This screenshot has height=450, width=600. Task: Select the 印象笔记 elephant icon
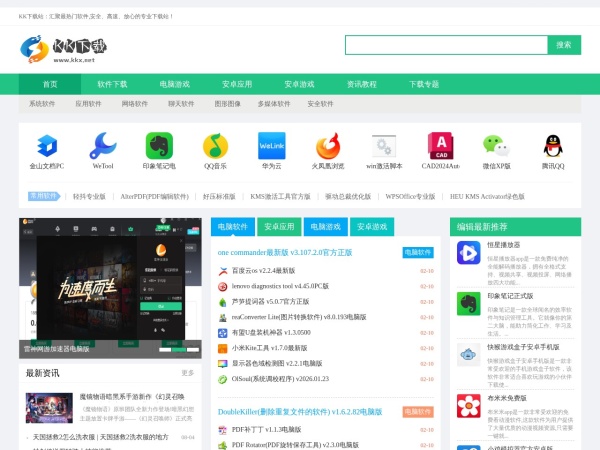[159, 147]
